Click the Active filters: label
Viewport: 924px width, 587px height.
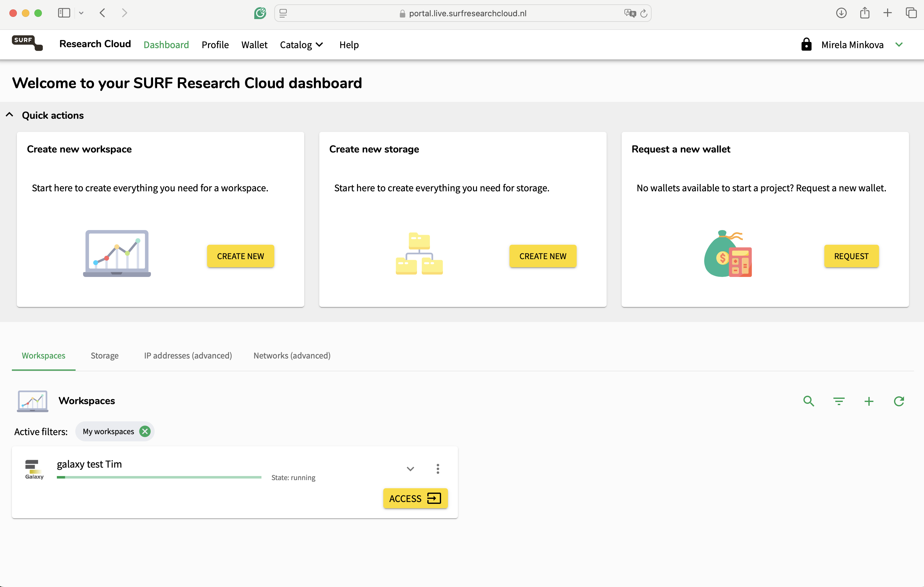pos(41,432)
